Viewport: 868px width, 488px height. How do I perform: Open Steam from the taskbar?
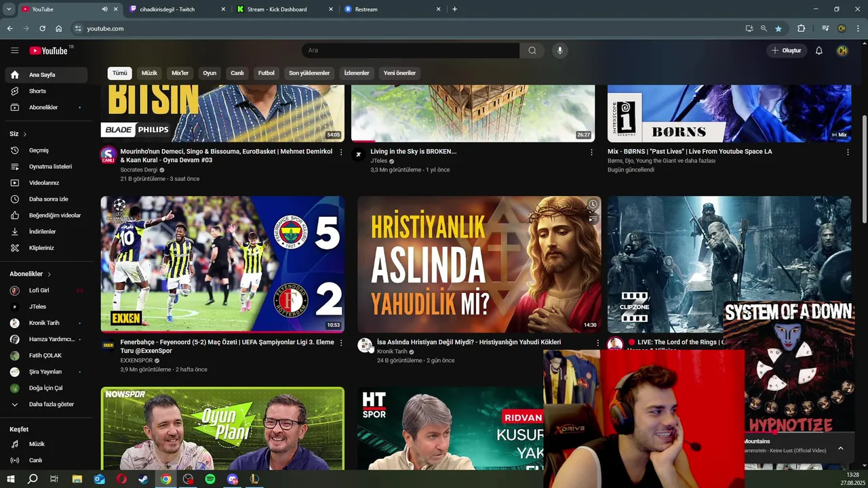pos(143,479)
